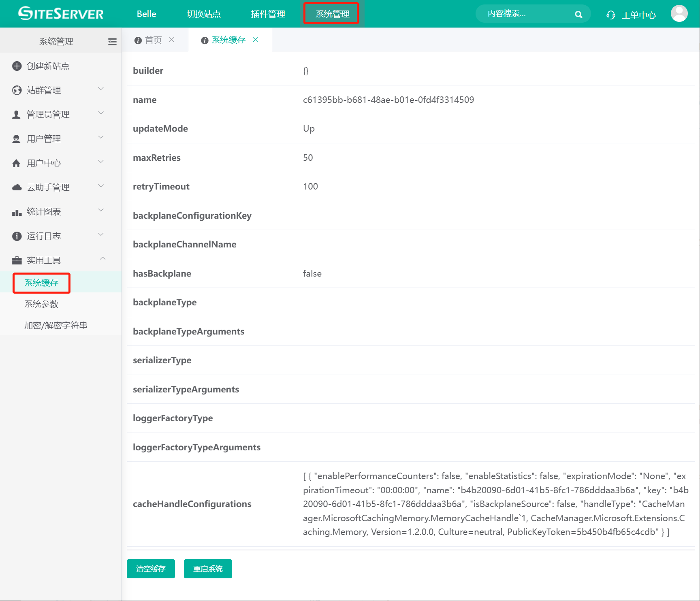The width and height of the screenshot is (700, 601).
Task: Click the 重启系统 button
Action: coord(208,569)
